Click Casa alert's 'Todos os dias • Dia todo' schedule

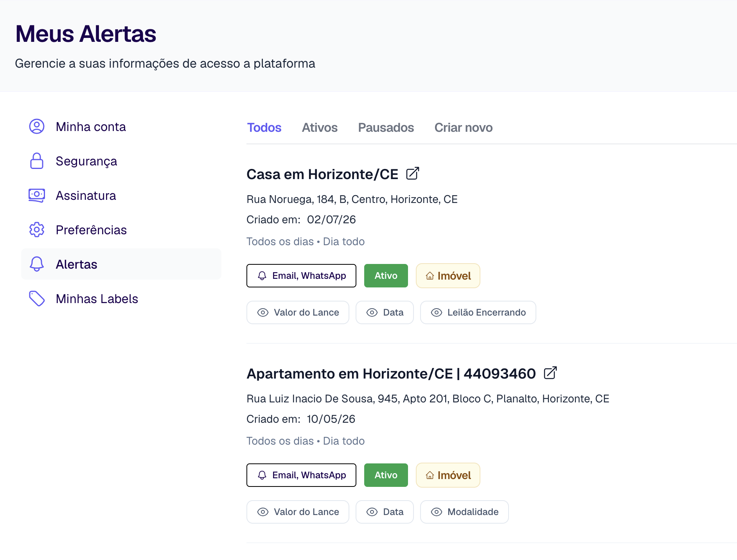tap(306, 241)
